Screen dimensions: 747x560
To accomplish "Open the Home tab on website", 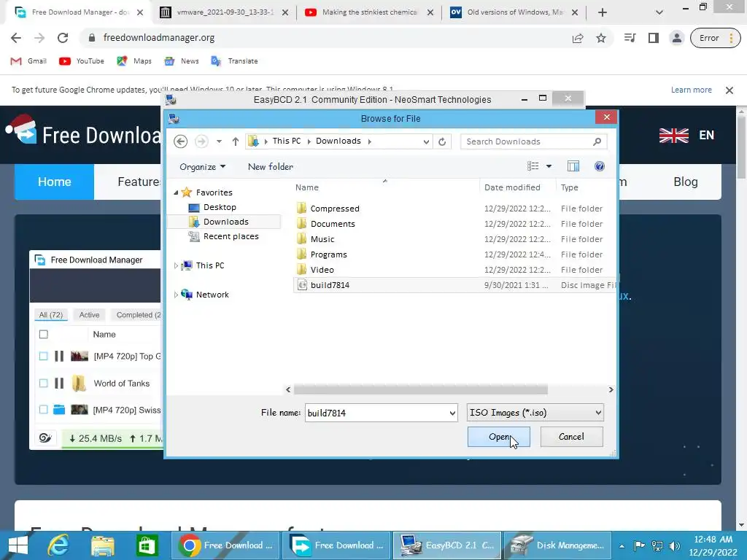I will [x=54, y=182].
